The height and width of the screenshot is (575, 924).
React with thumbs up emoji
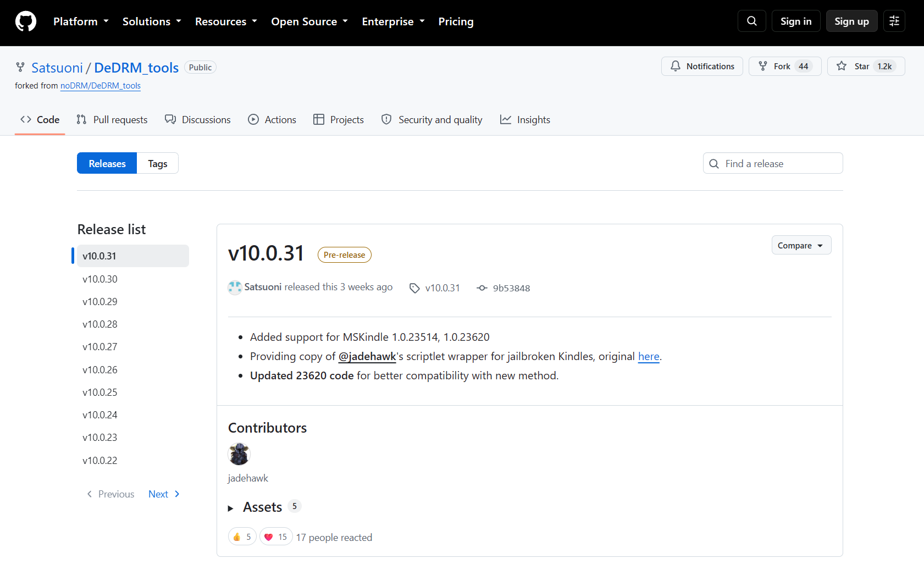click(242, 537)
